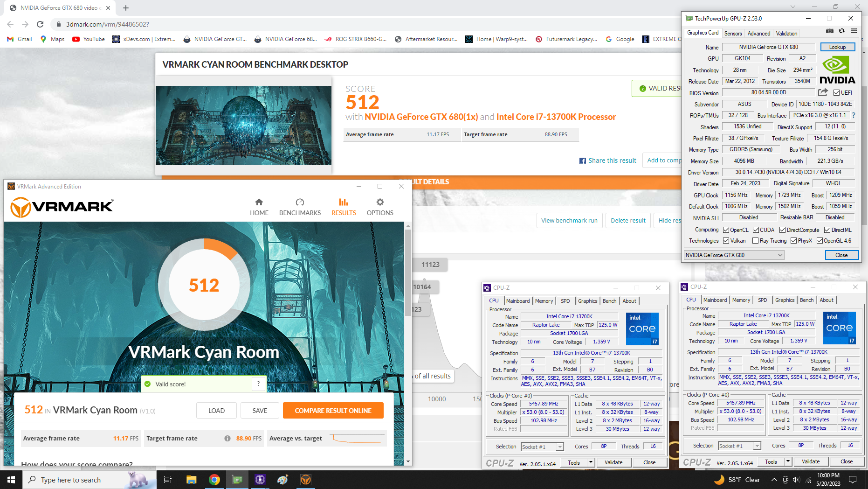Expand Tools dropdown arrow in left CPU-Z
The image size is (868, 489).
coord(591,462)
